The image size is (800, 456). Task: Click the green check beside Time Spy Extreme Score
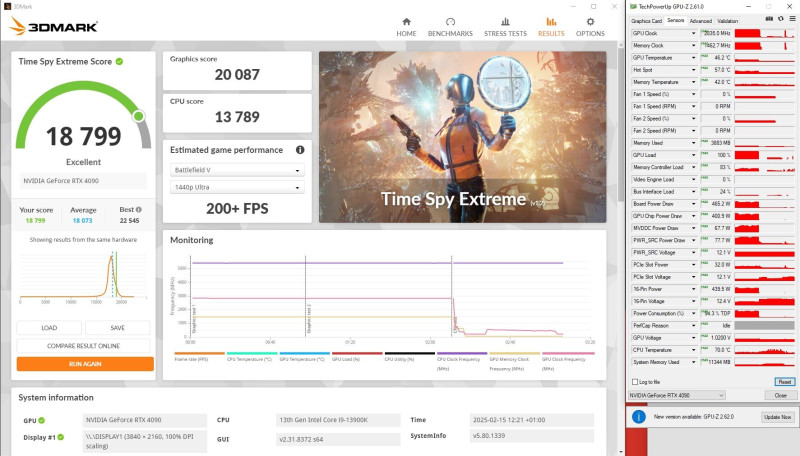pyautogui.click(x=119, y=61)
